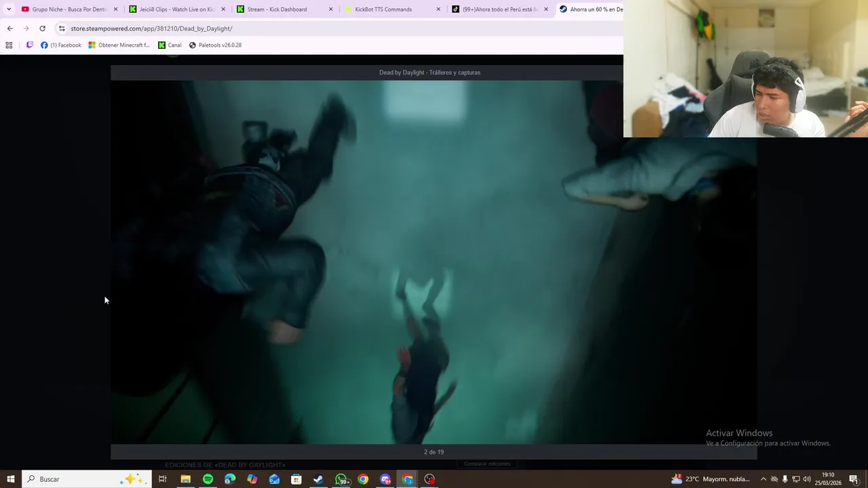Open the active Chrome profile window icon
This screenshot has width=868, height=488.
pyautogui.click(x=408, y=479)
